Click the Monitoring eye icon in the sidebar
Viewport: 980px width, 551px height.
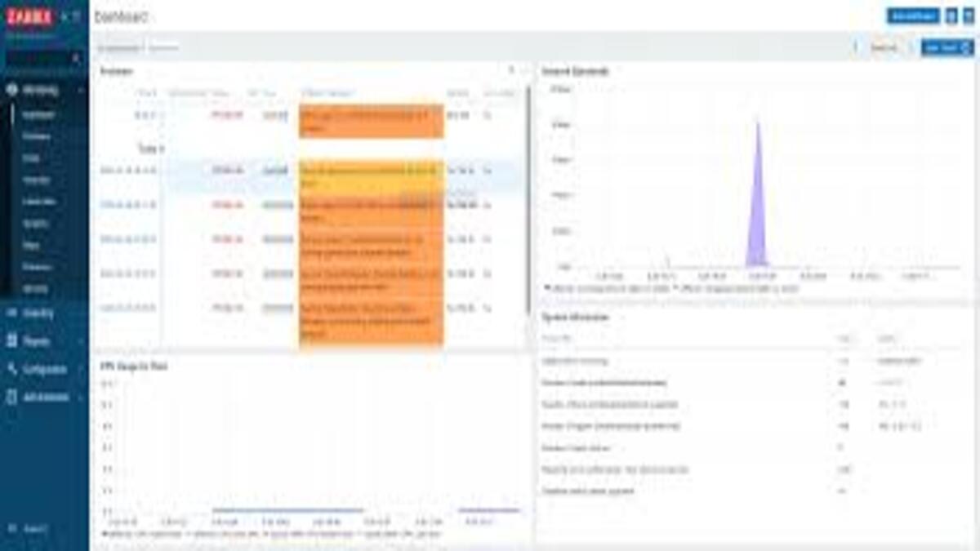pos(12,91)
